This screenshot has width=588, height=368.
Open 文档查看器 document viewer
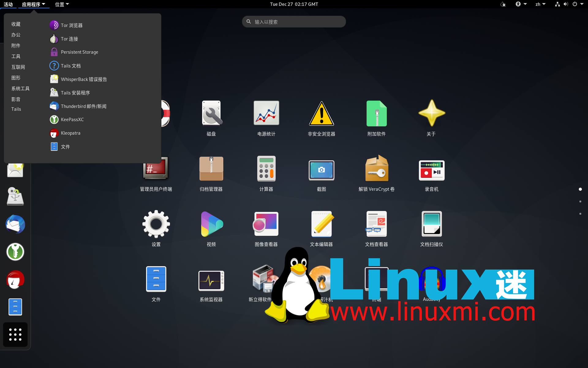[x=377, y=229]
